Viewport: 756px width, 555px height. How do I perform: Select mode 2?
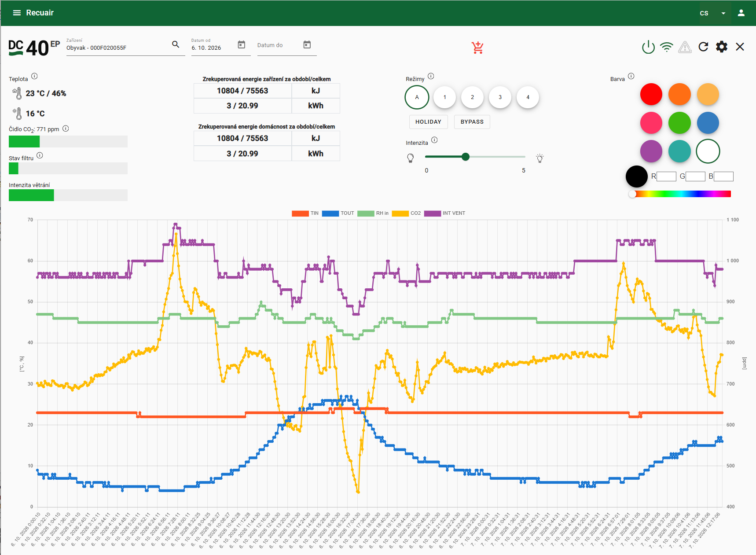coord(472,97)
